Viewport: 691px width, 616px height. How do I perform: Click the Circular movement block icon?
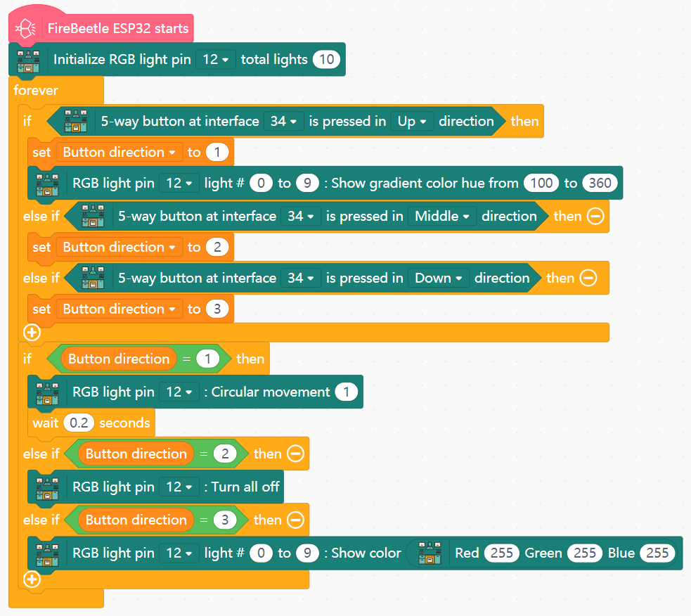pyautogui.click(x=47, y=392)
